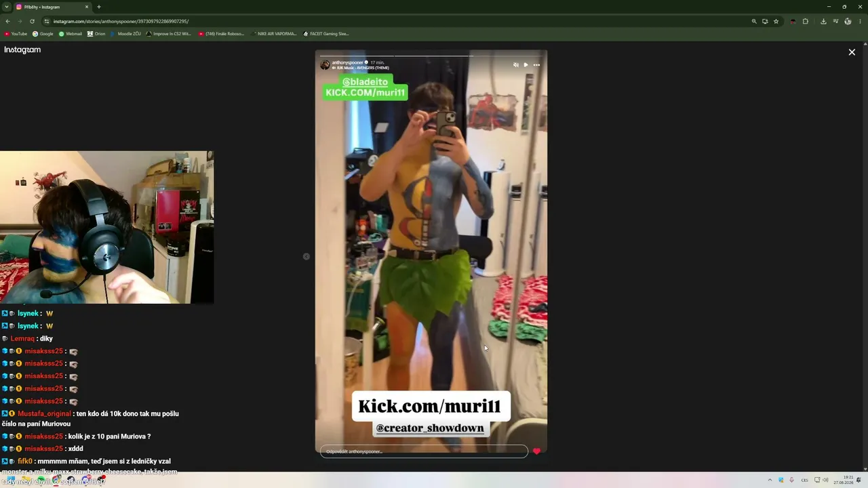Open the Extensions puzzle icon
This screenshot has height=488, width=868.
click(806, 21)
